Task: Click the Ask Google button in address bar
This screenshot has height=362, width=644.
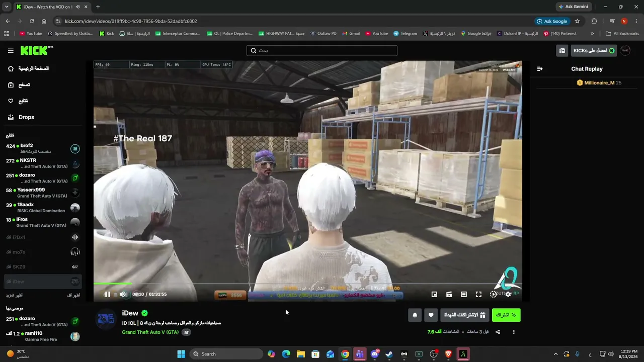Action: click(552, 21)
